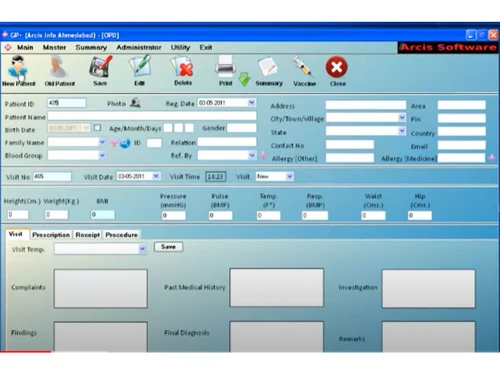Screen dimensions: 500x375
Task: Open the Master menu
Action: (x=54, y=47)
